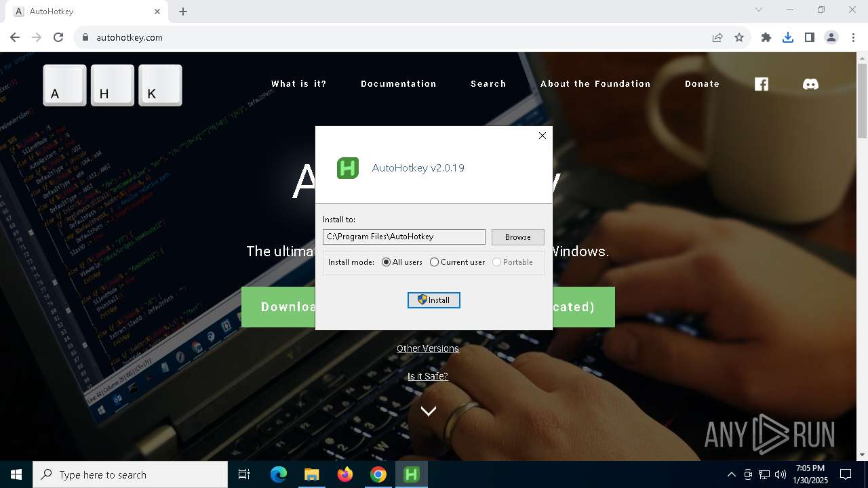Image resolution: width=868 pixels, height=488 pixels.
Task: Show hidden system tray icons
Action: 731,474
